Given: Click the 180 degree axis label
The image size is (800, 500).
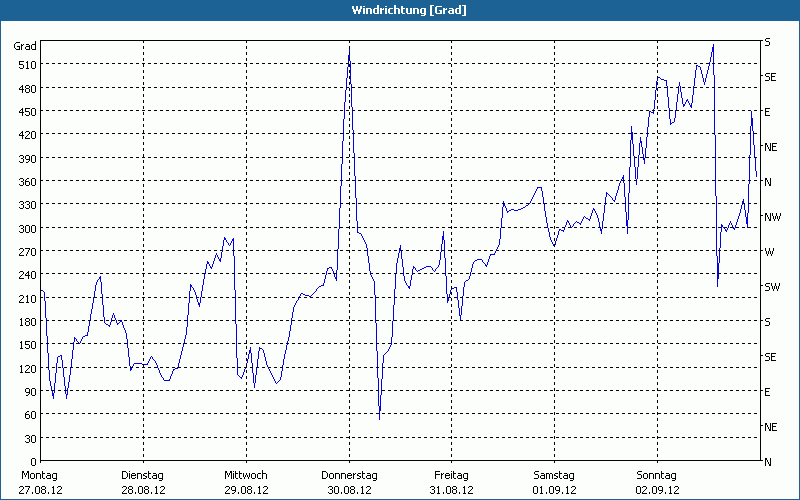Looking at the screenshot, I should coord(28,322).
